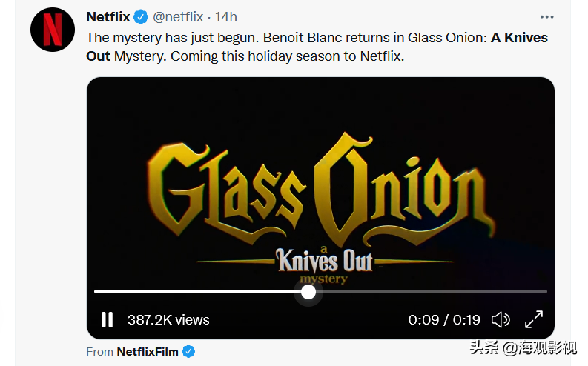This screenshot has width=588, height=366.
Task: Open the tweet's more options menu
Action: tap(547, 16)
